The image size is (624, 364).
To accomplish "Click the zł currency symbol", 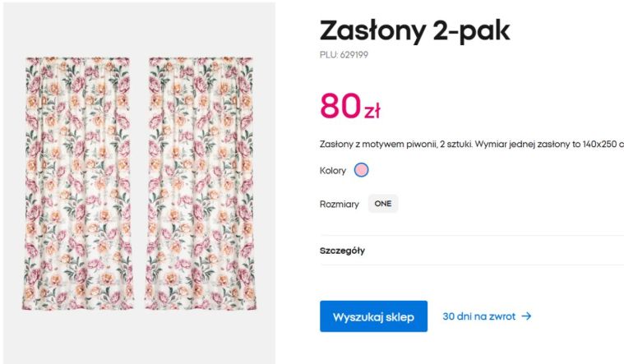I will (372, 111).
